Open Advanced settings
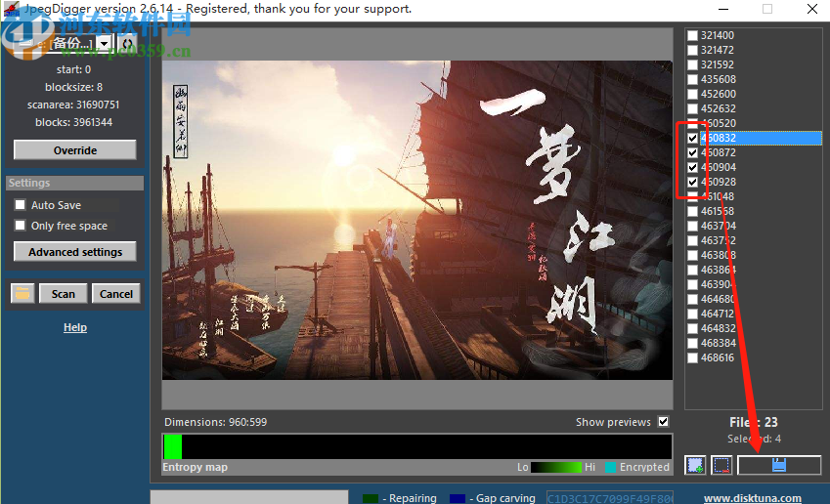This screenshot has height=504, width=830. [x=74, y=252]
